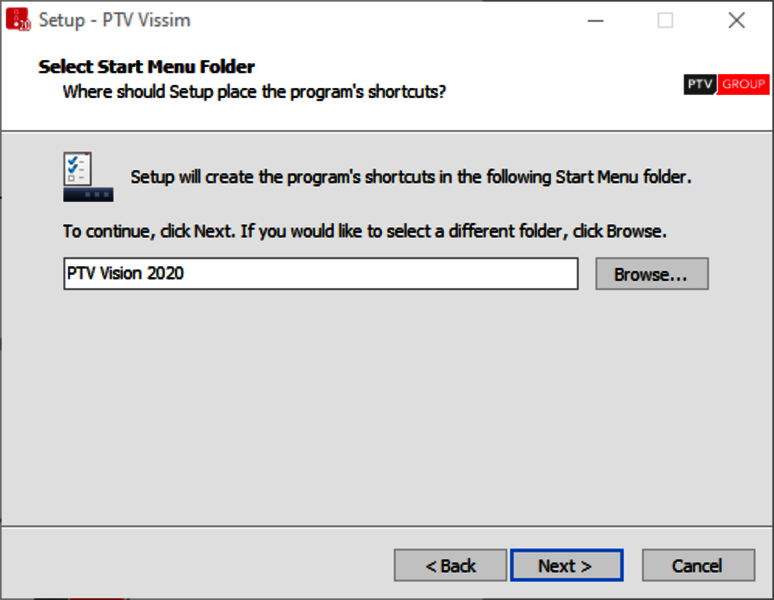Screen dimensions: 774x600
Task: Focus the PTV Vision 2020 folder field
Action: (x=321, y=274)
